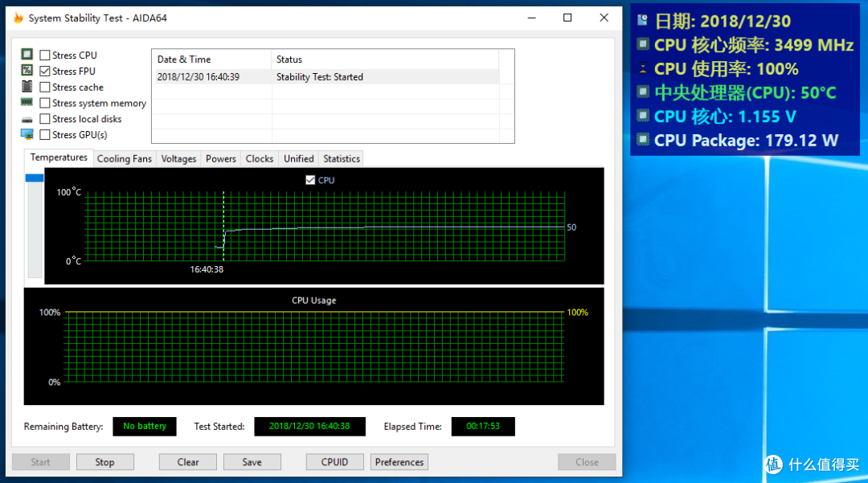868x483 pixels.
Task: Click the CPU 使用率: 100% sensor line
Action: [726, 68]
